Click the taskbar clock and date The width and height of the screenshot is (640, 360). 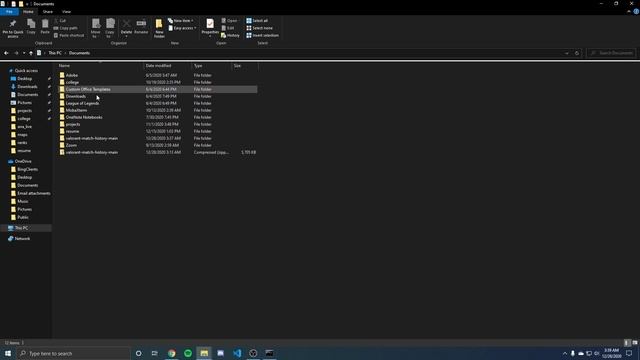[x=611, y=353]
